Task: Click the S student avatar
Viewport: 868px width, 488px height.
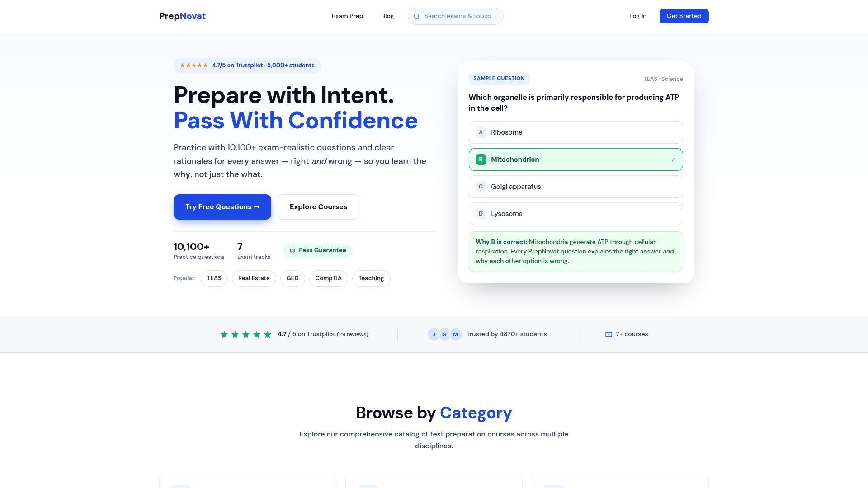Action: point(444,334)
